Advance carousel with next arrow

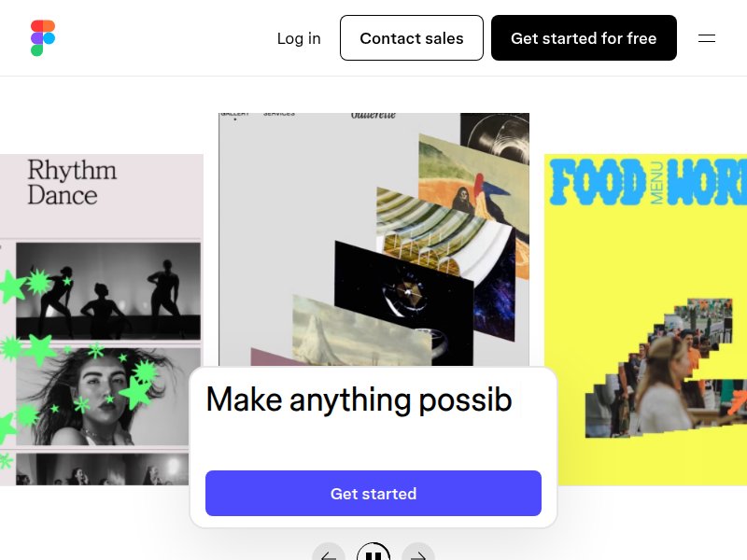(418, 553)
